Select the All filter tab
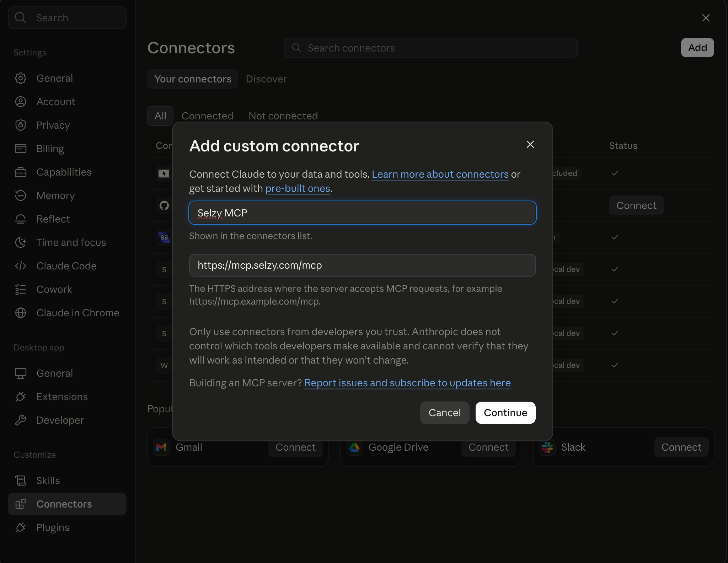 click(x=160, y=116)
